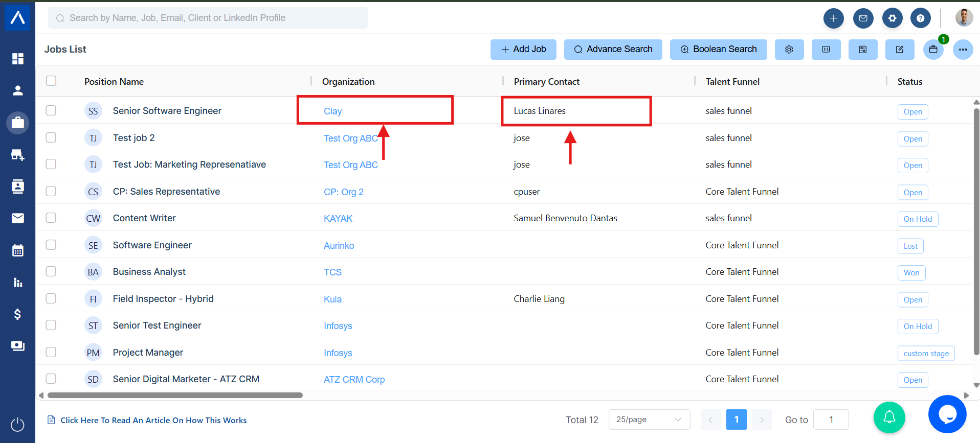The height and width of the screenshot is (443, 980).
Task: Open the reports bar chart icon
Action: pyautogui.click(x=18, y=283)
